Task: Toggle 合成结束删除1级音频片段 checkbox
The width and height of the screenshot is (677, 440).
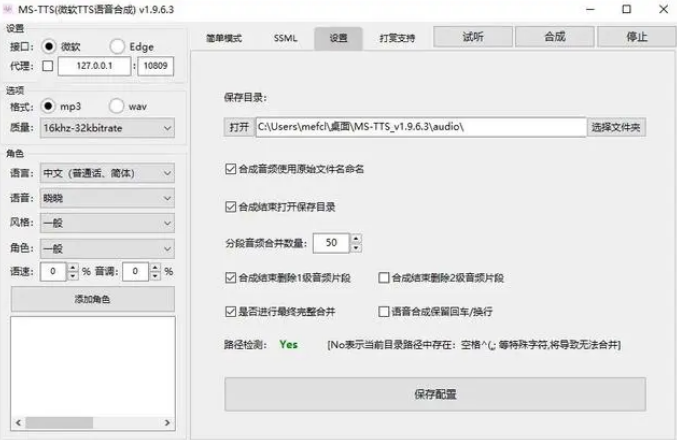Action: click(231, 278)
